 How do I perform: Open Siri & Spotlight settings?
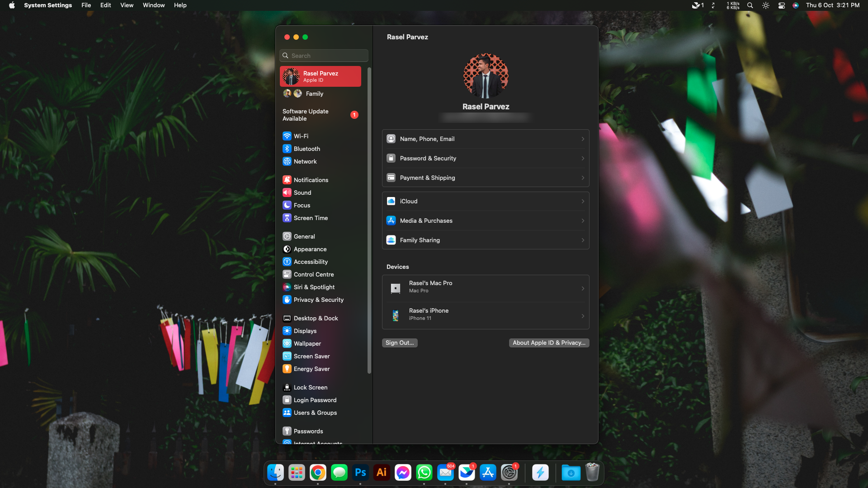320,287
